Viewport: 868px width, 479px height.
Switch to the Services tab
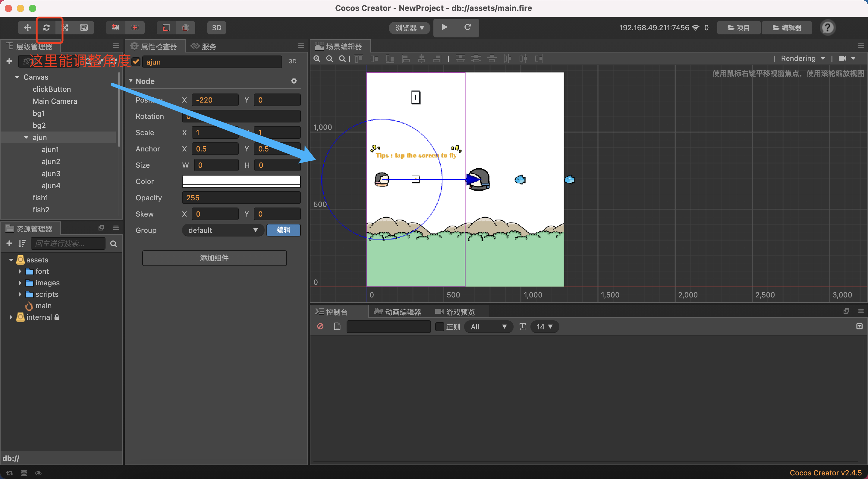[x=203, y=46]
